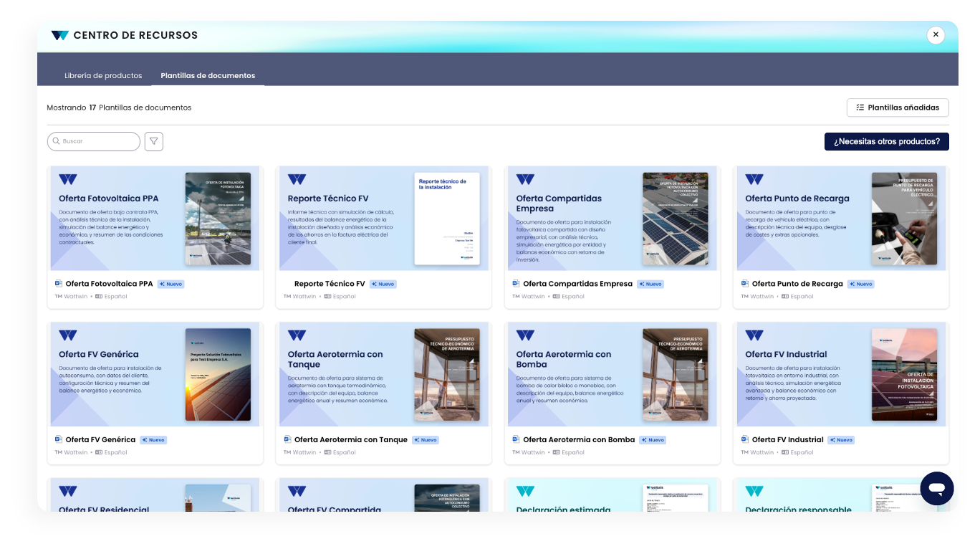
Task: Open Oferta Fotovoltaica PPA card banner
Action: pos(155,219)
